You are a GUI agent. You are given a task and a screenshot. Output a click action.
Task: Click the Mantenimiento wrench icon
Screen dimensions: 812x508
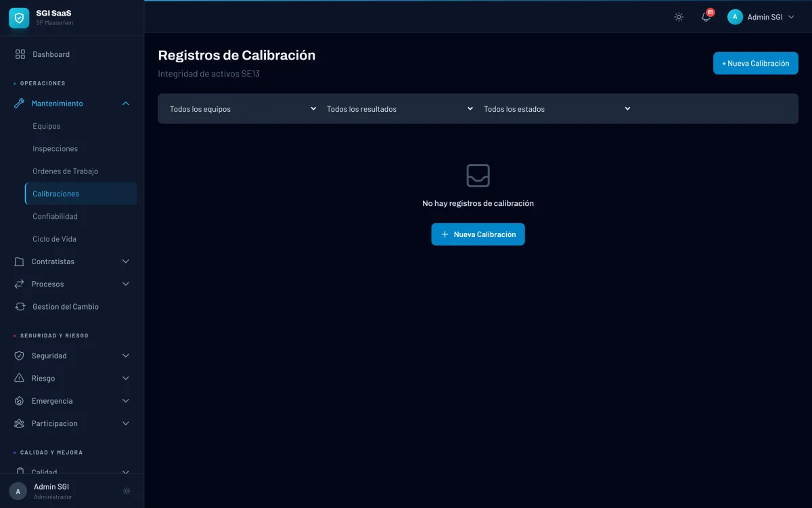[19, 104]
